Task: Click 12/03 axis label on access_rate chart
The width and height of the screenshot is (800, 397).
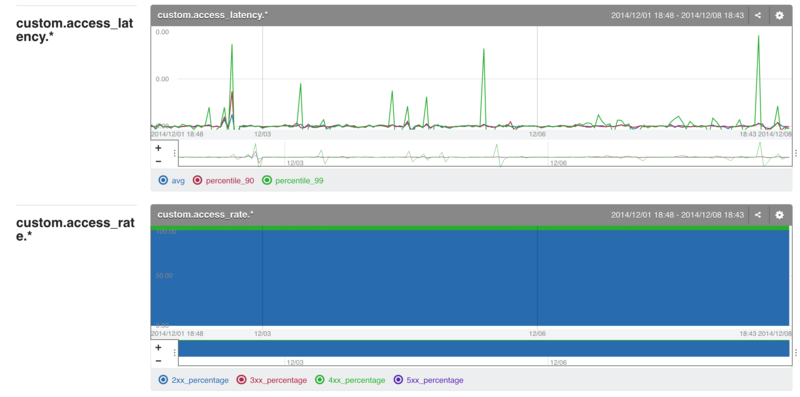Action: 262,333
